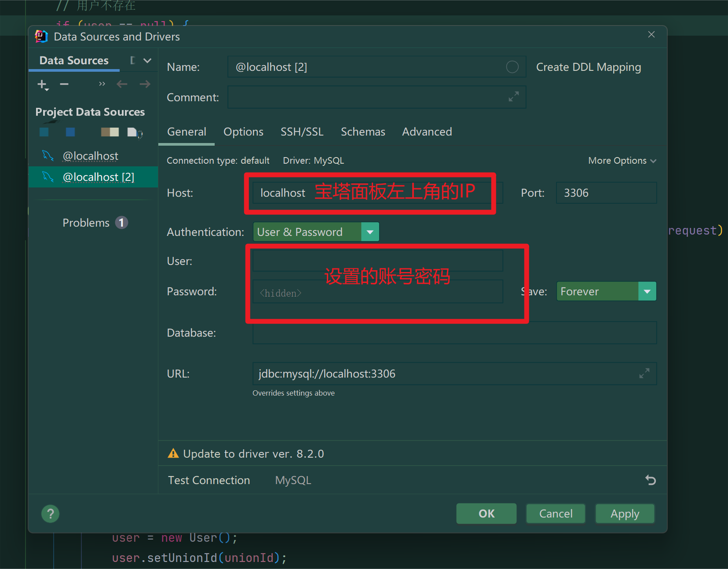This screenshot has height=569, width=728.
Task: Click the Database input field
Action: pos(454,333)
